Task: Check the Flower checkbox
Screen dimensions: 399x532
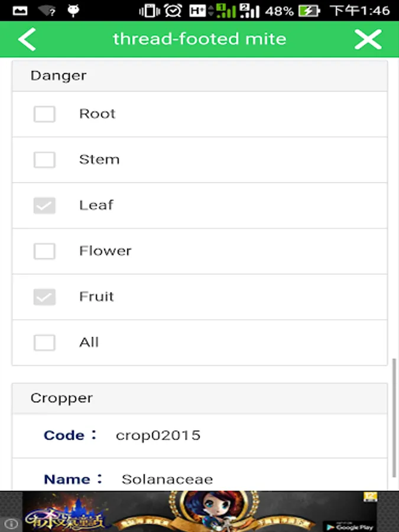Action: pyautogui.click(x=44, y=251)
